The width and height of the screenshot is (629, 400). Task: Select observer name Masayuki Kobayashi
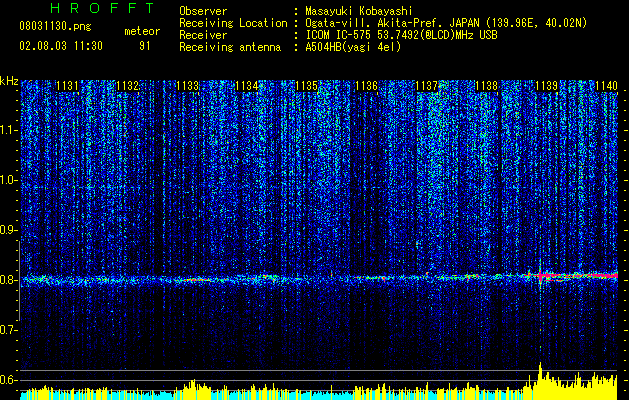(x=359, y=11)
